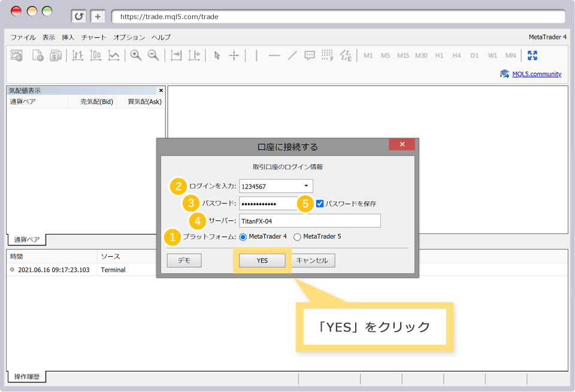The height and width of the screenshot is (392, 575).
Task: Set timeframe to D1
Action: 474,56
